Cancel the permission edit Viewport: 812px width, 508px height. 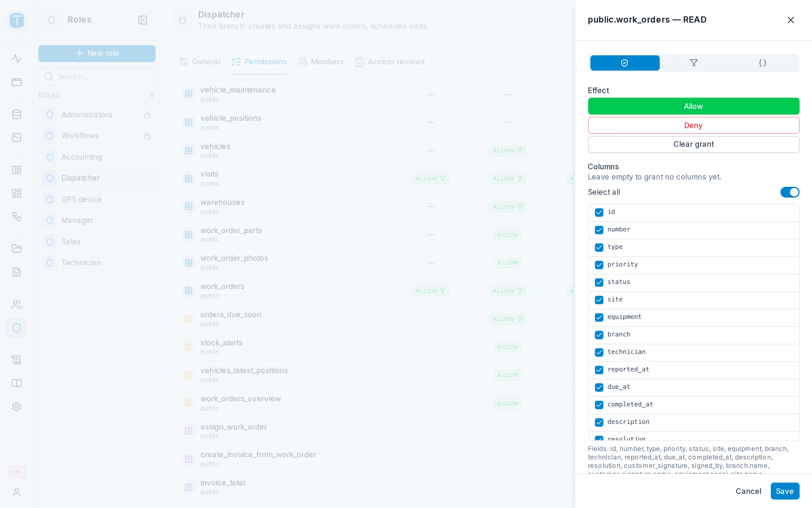[748, 491]
